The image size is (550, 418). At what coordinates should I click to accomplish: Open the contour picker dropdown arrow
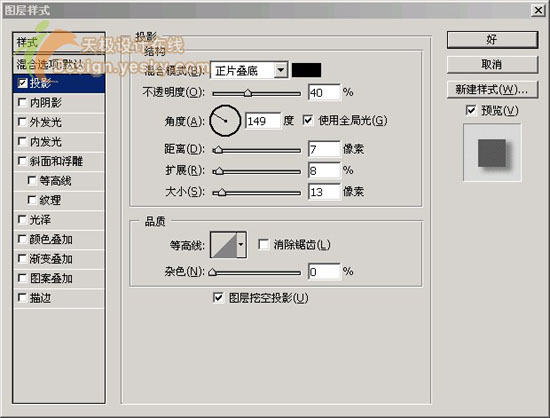[x=241, y=245]
